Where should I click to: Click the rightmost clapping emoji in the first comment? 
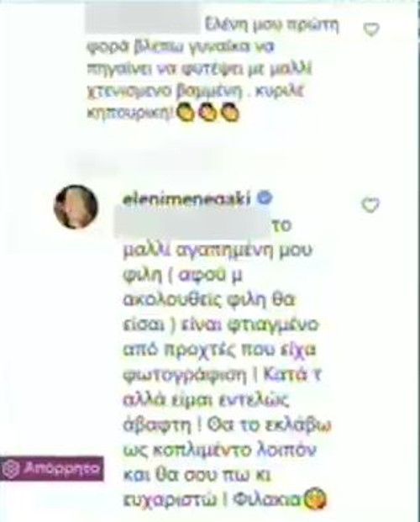tap(230, 113)
